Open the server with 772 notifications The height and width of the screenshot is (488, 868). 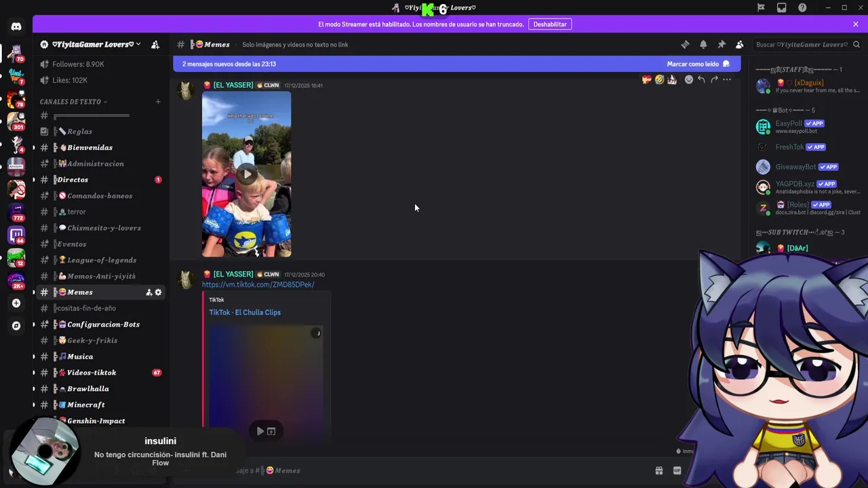click(x=16, y=213)
